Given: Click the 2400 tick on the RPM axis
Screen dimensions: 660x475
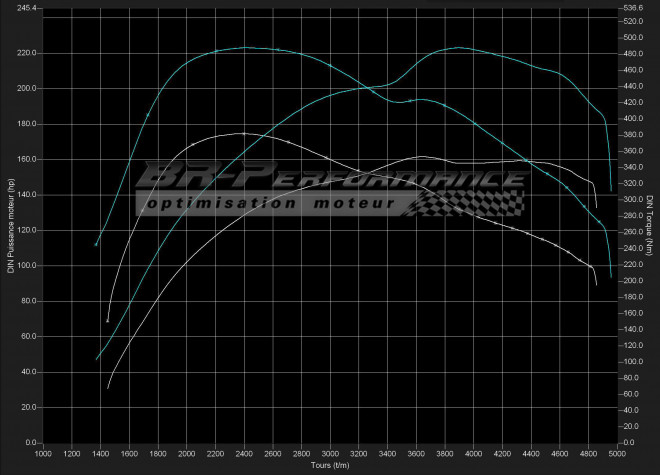Looking at the screenshot, I should [243, 454].
